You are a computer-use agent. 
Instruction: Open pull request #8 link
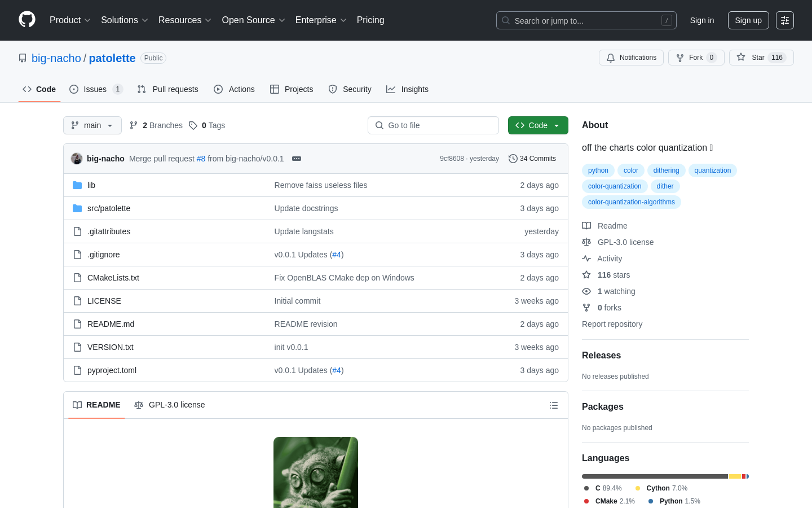201,159
